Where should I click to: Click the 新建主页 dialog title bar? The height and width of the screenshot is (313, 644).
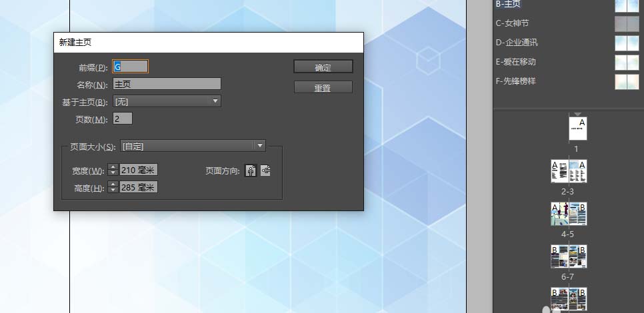click(209, 43)
